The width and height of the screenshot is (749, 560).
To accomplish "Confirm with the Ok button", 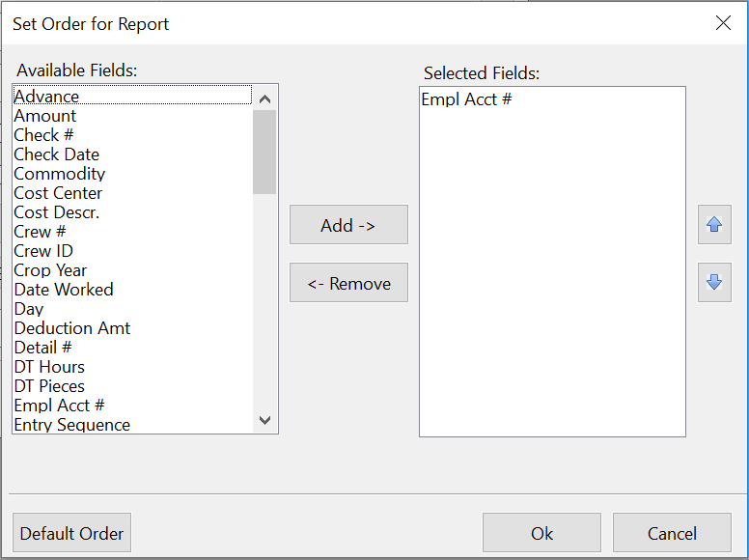I will (x=541, y=533).
